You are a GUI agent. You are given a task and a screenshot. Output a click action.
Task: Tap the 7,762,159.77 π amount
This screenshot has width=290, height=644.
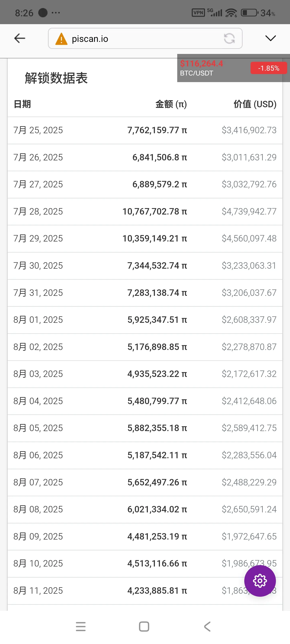(157, 130)
